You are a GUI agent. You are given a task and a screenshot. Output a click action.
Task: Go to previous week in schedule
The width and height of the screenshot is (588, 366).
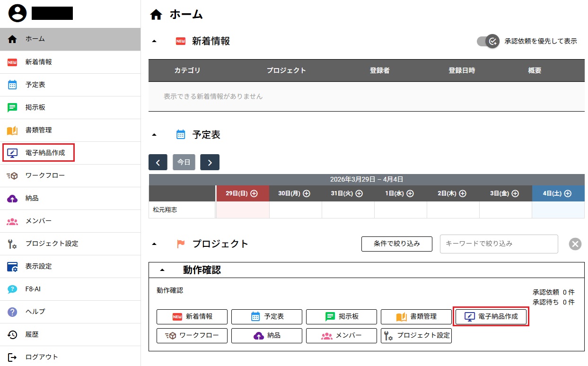[158, 162]
